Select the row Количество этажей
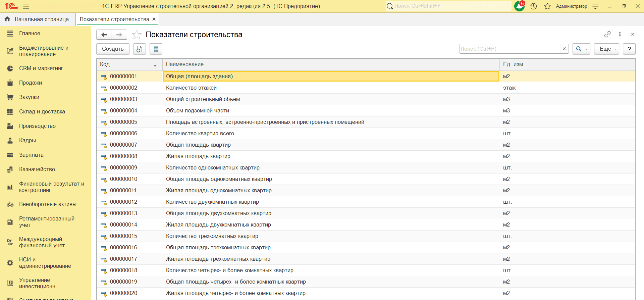The height and width of the screenshot is (300, 644). pos(191,88)
